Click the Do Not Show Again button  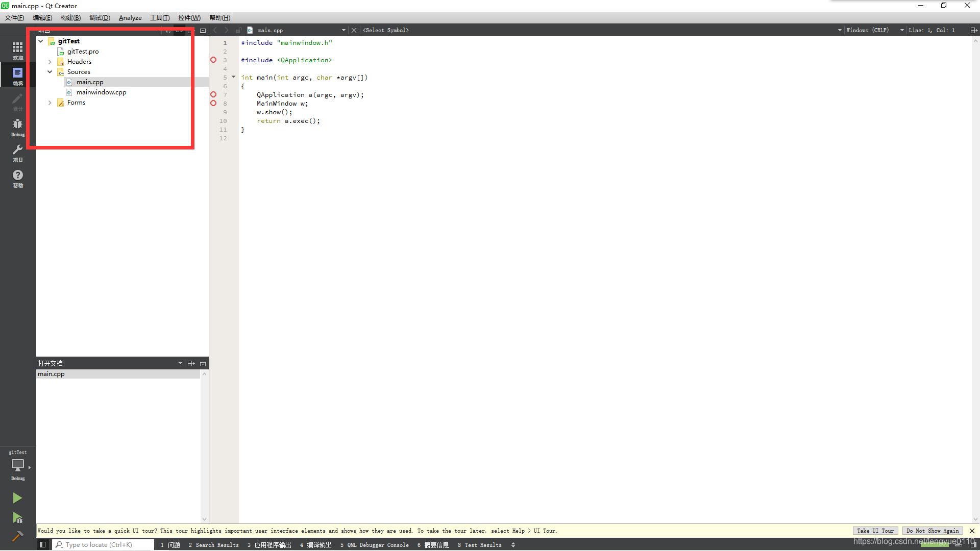pos(932,531)
